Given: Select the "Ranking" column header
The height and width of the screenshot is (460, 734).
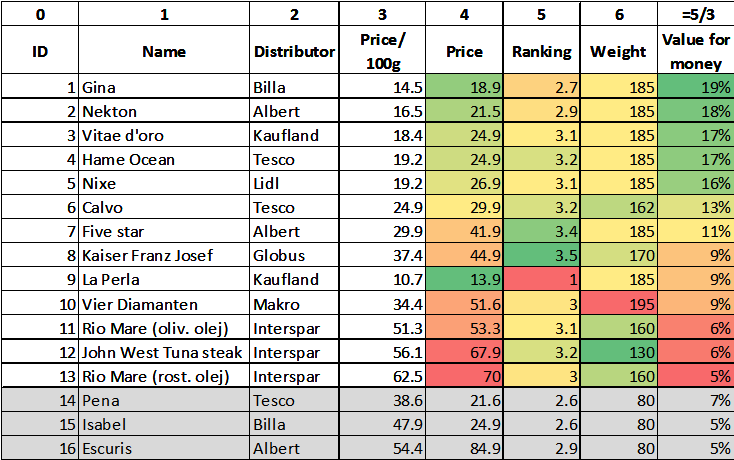Looking at the screenshot, I should 542,52.
